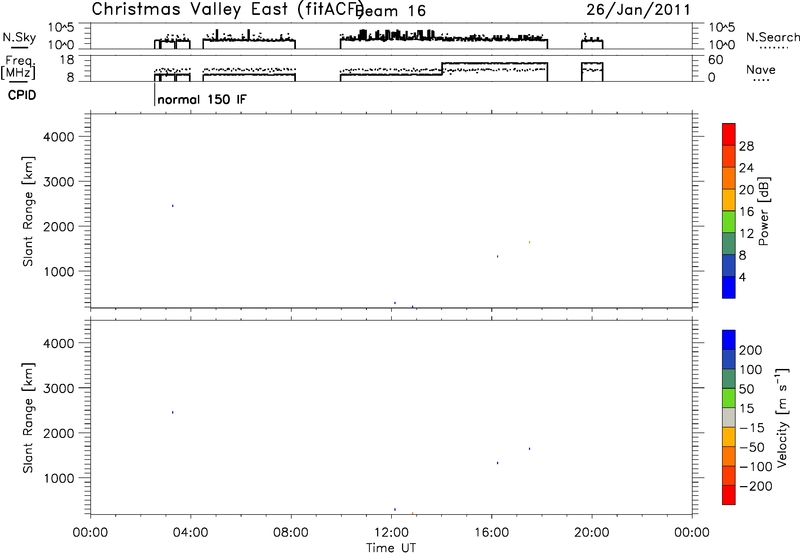Click the frequency block around 20:00
800x554 pixels.
coord(592,71)
